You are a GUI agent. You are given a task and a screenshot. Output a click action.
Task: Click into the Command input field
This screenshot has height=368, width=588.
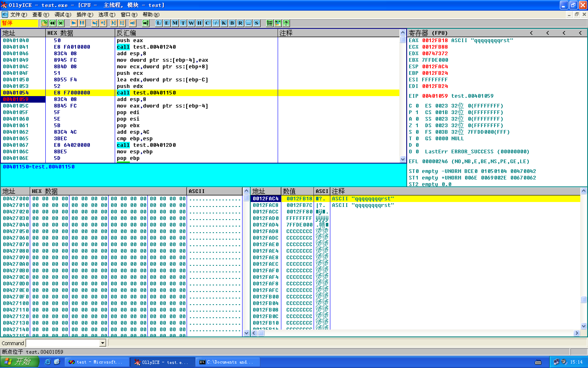(x=63, y=343)
